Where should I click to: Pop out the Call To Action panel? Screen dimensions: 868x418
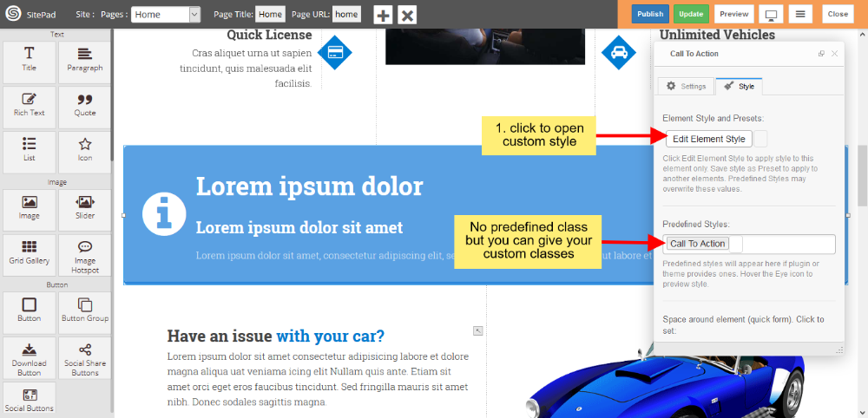[821, 54]
